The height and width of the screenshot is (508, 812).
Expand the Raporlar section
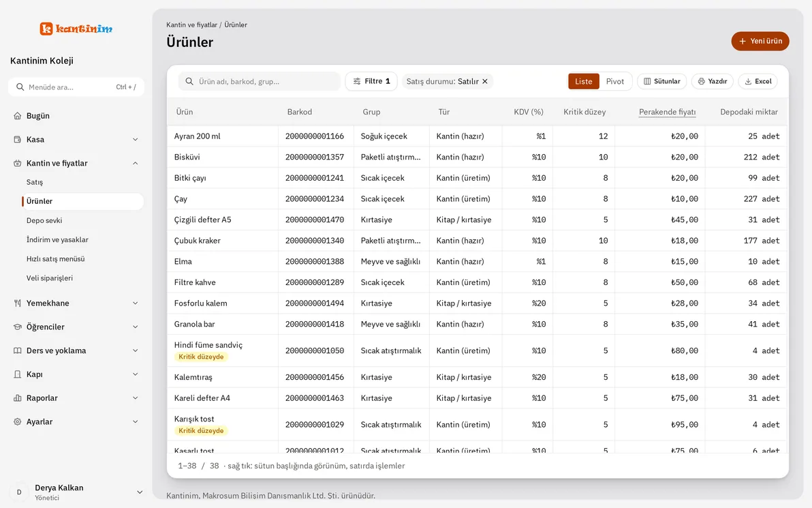click(135, 398)
